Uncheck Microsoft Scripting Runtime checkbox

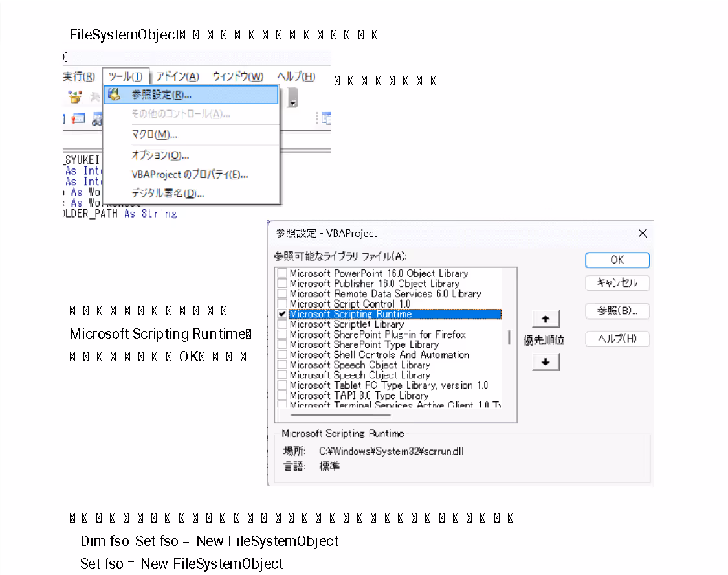[282, 314]
